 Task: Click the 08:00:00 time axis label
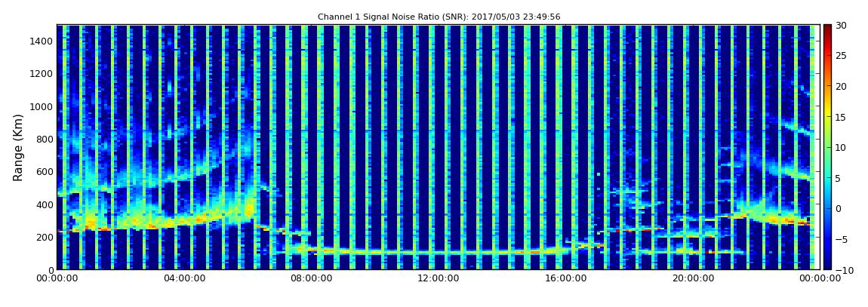[x=310, y=278]
